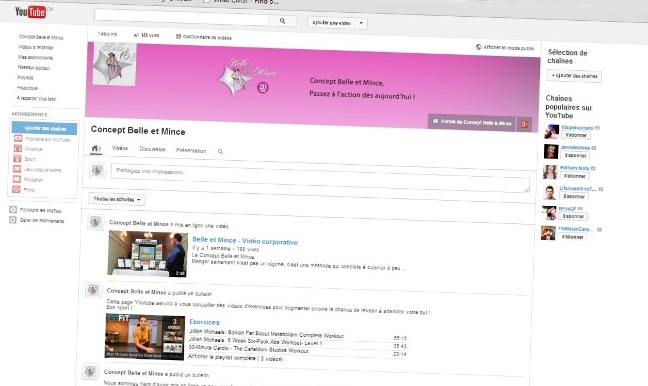Click Forum de Concept Belle & Mince button

click(x=472, y=122)
